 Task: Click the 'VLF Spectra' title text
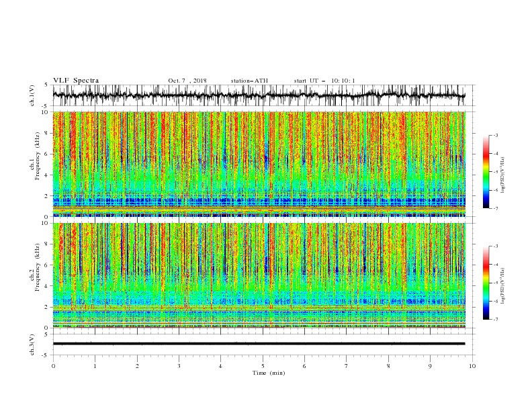(76, 81)
